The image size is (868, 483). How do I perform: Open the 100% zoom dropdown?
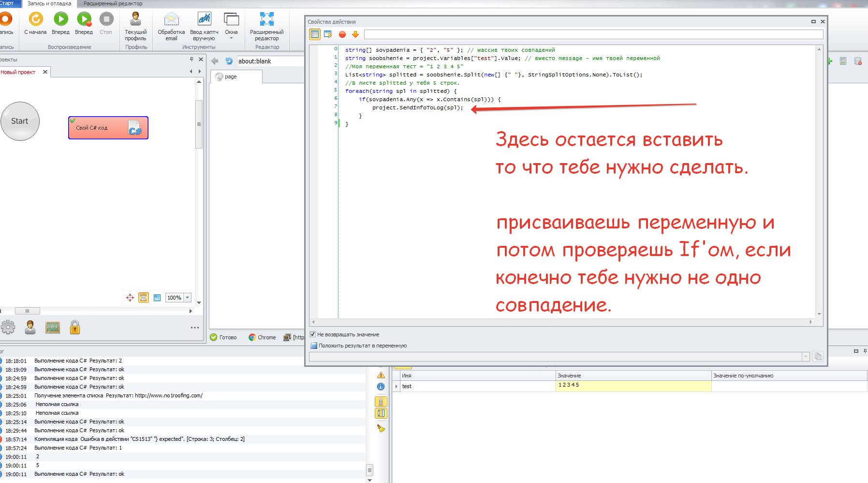pyautogui.click(x=188, y=298)
